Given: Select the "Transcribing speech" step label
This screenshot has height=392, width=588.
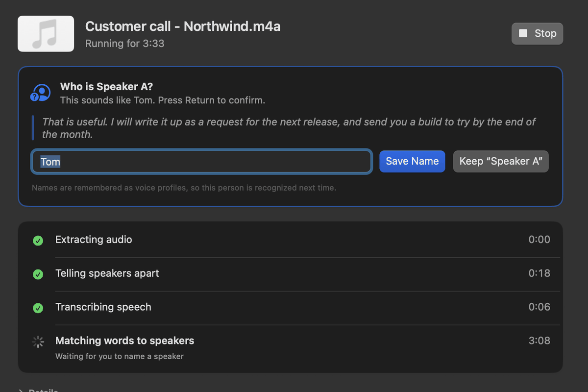Looking at the screenshot, I should [x=103, y=307].
